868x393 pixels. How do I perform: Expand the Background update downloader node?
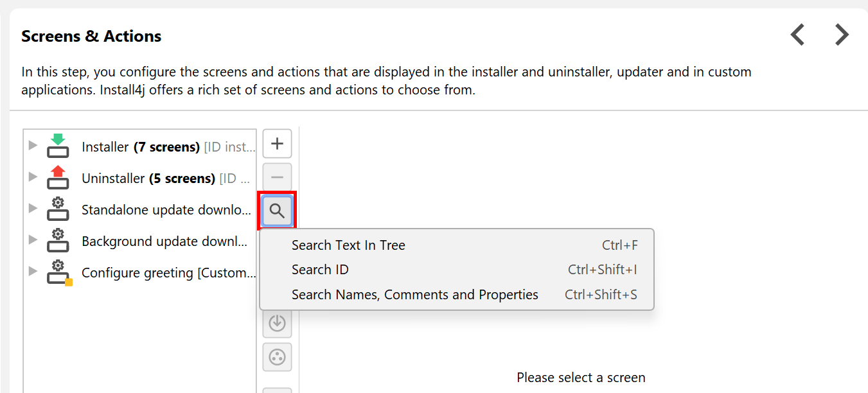coord(33,240)
